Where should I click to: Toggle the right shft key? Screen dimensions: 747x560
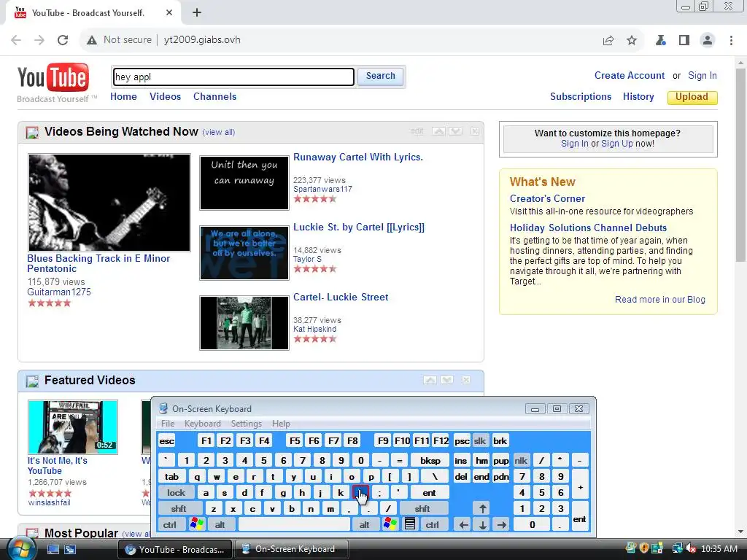tap(422, 508)
